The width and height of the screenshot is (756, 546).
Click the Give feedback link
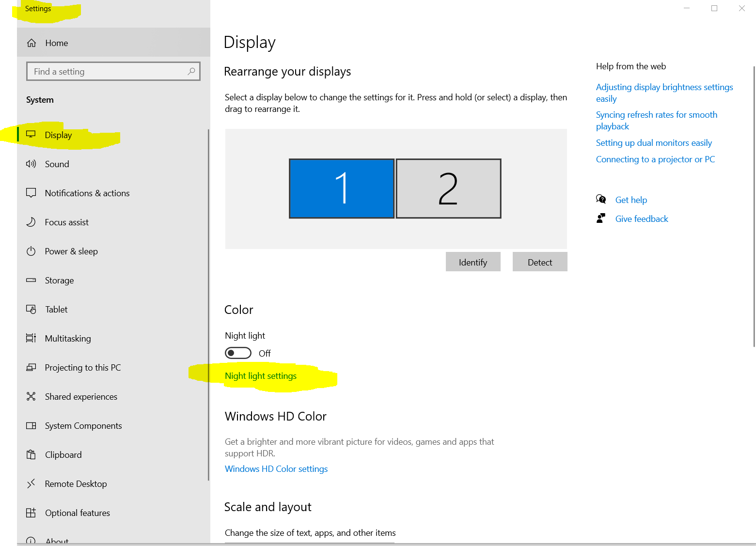click(642, 218)
